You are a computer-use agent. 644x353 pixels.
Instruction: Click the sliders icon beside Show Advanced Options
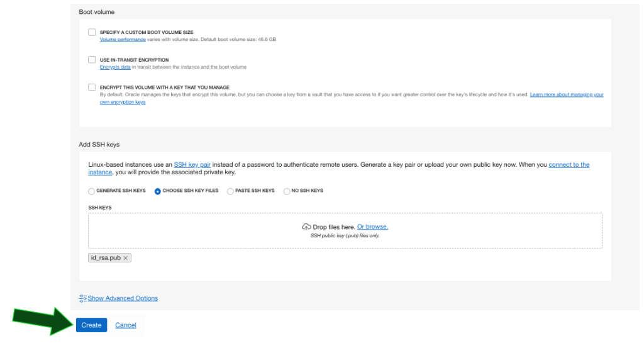click(x=82, y=298)
